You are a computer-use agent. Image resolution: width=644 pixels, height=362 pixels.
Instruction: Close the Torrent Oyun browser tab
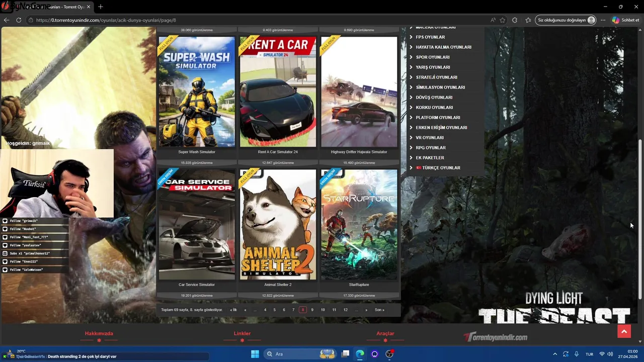pyautogui.click(x=89, y=7)
